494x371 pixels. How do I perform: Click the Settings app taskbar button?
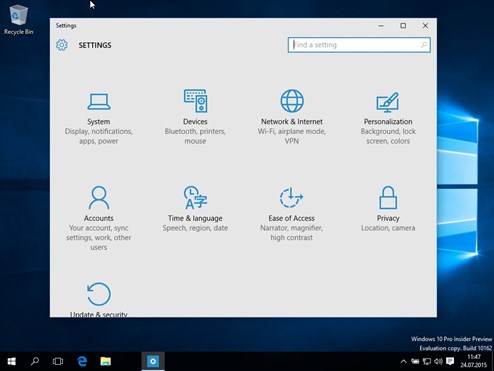tap(153, 361)
